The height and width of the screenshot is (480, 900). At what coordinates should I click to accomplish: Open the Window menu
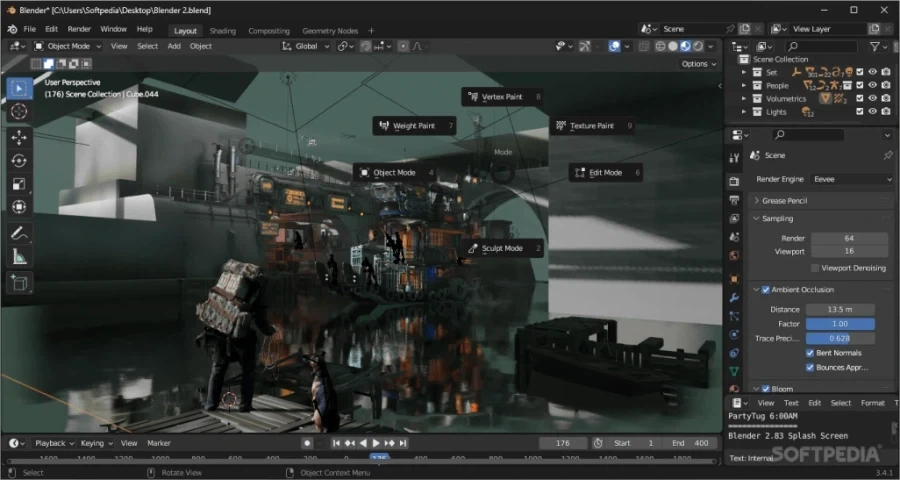coord(113,29)
